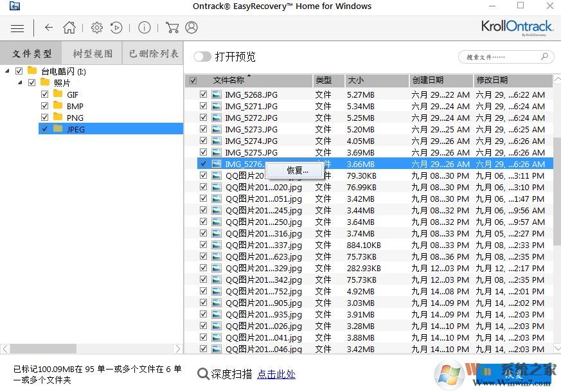
Task: Open EasyRecovery settings gear
Action: click(x=96, y=28)
